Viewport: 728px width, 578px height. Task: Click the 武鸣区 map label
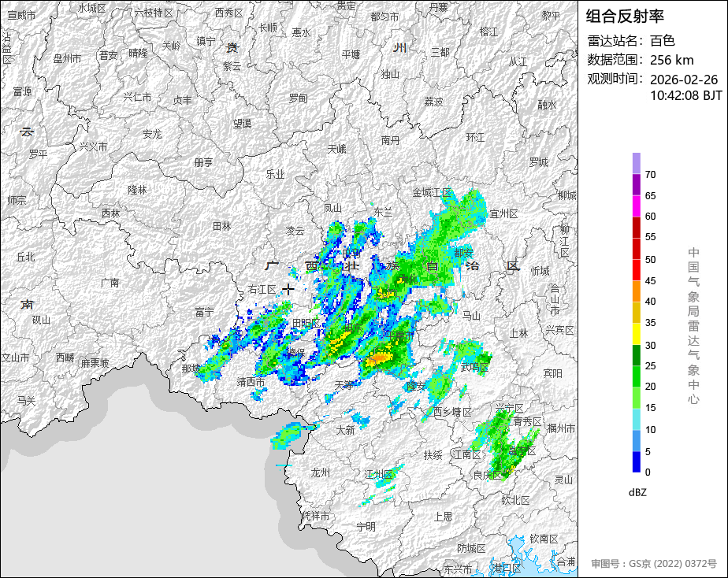click(x=474, y=368)
